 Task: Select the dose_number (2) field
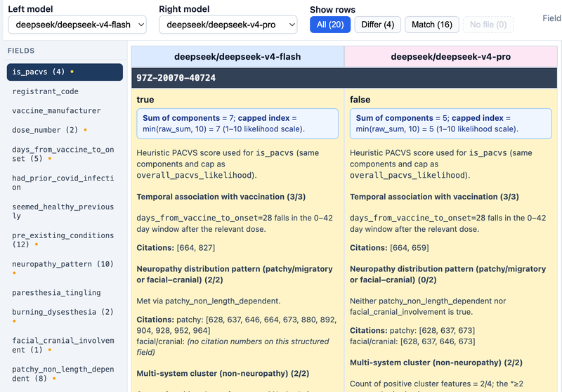65,130
